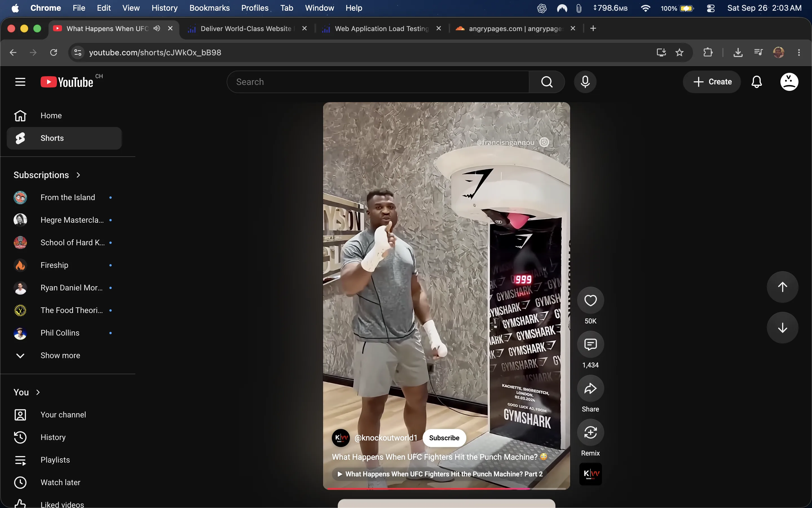Image resolution: width=812 pixels, height=508 pixels.
Task: Start voice search with microphone
Action: coord(585,82)
